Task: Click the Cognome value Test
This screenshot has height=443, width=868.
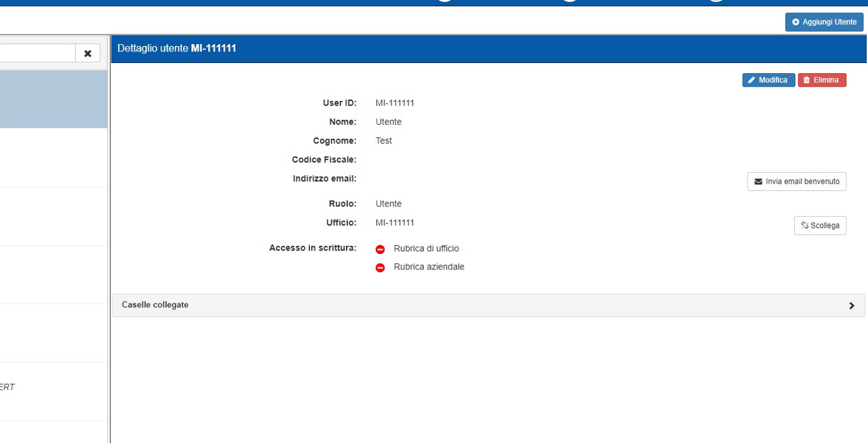Action: click(384, 141)
